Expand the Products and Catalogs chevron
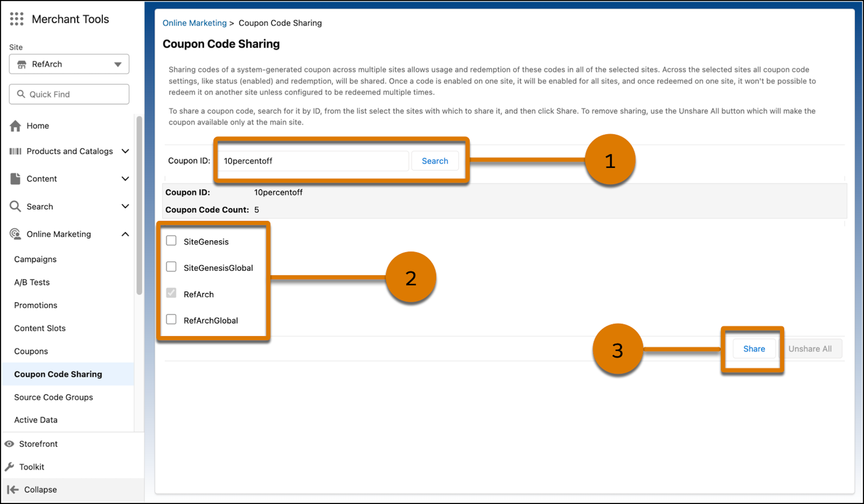864x504 pixels. pyautogui.click(x=125, y=151)
